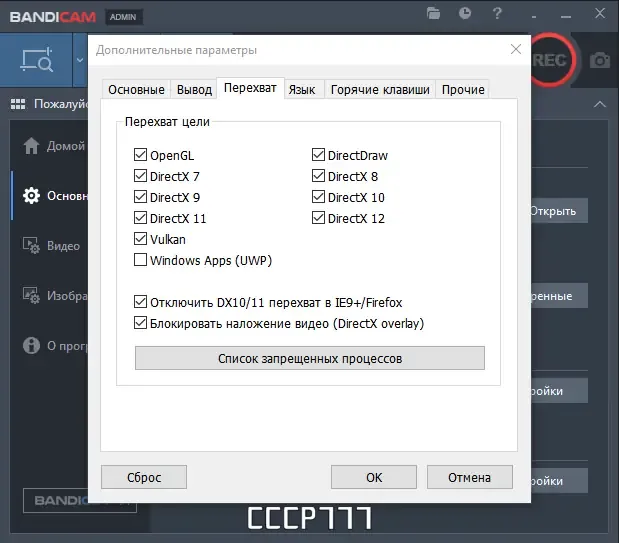
Task: Open Список запрещенных процессов
Action: (x=310, y=358)
